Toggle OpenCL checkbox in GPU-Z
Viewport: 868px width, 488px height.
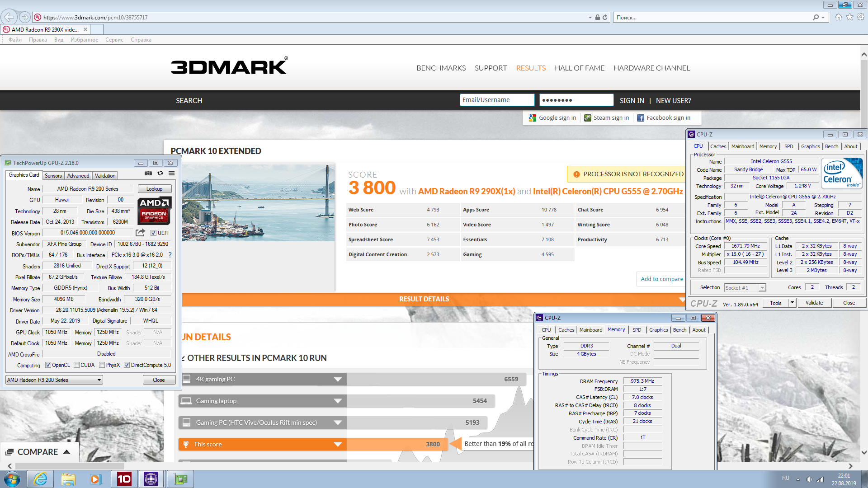pos(48,365)
